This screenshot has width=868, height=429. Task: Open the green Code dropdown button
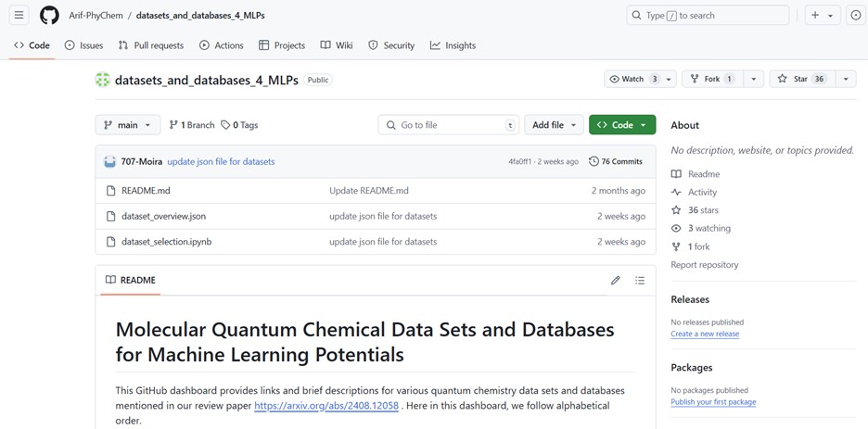[622, 125]
